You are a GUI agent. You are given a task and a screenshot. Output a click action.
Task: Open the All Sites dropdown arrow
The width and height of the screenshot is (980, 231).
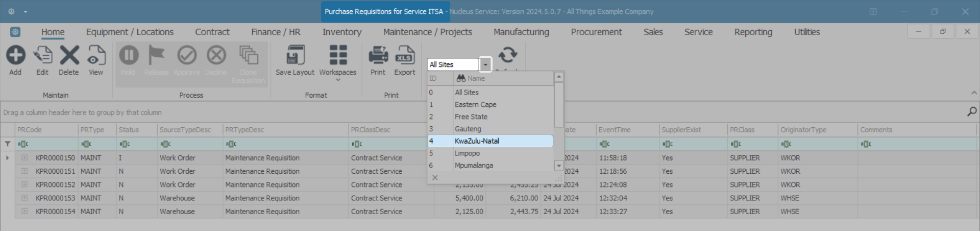485,65
